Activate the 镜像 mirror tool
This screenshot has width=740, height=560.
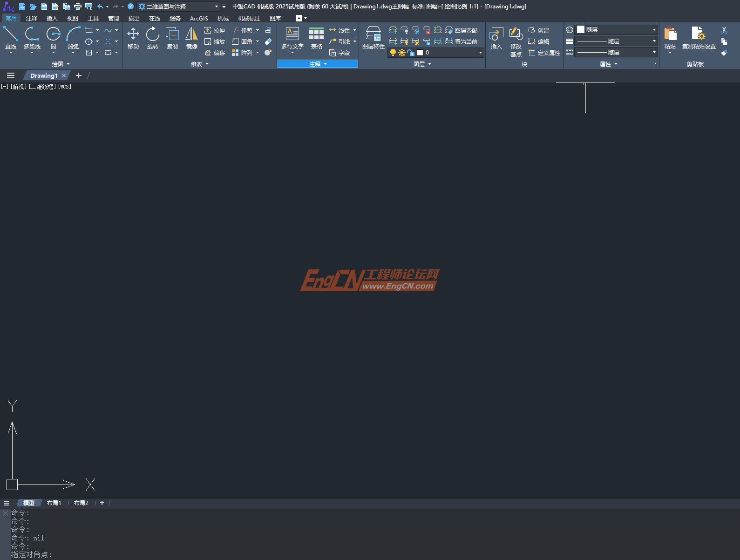[x=192, y=37]
